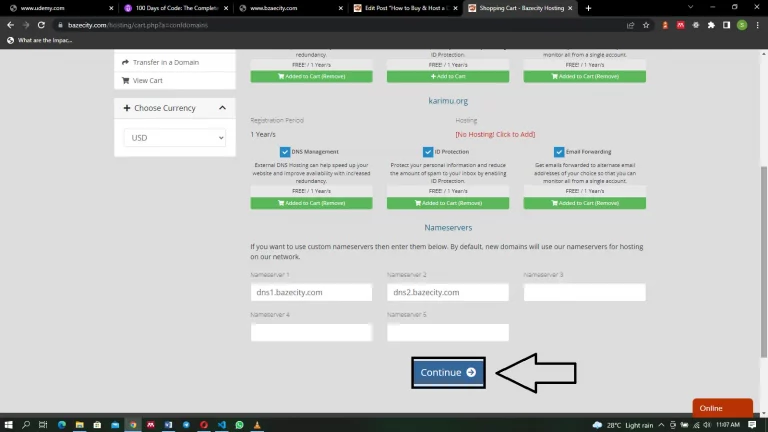Open Opera browser from the taskbar
This screenshot has width=768, height=432.
pos(204,425)
